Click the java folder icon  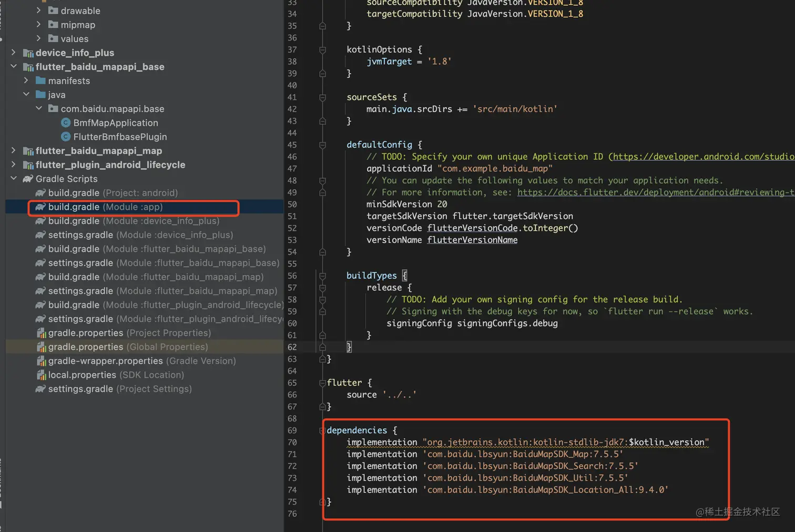click(40, 94)
